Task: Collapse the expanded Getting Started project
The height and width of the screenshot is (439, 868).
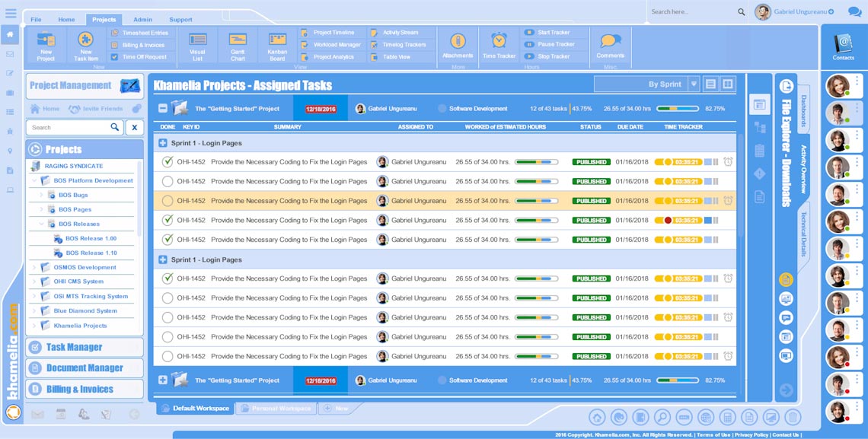Action: coord(163,109)
